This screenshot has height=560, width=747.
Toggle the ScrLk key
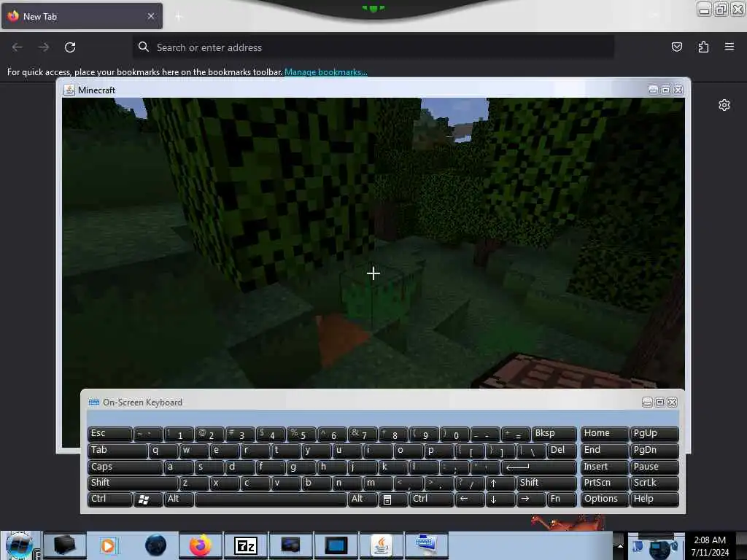pyautogui.click(x=654, y=483)
